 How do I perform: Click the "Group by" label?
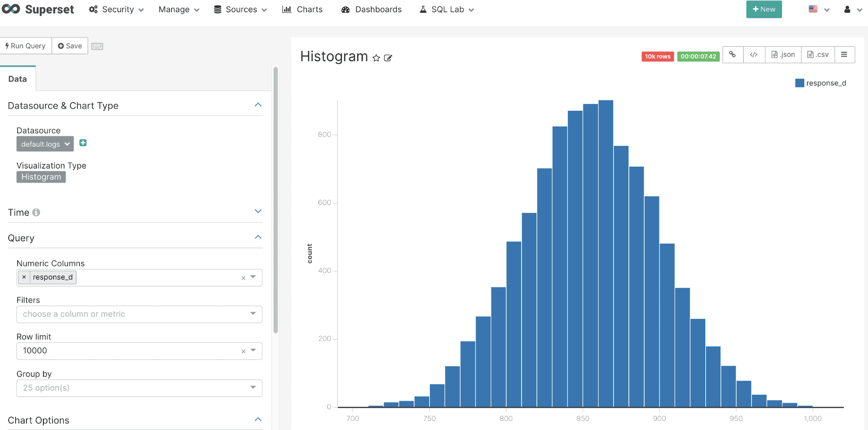click(34, 374)
